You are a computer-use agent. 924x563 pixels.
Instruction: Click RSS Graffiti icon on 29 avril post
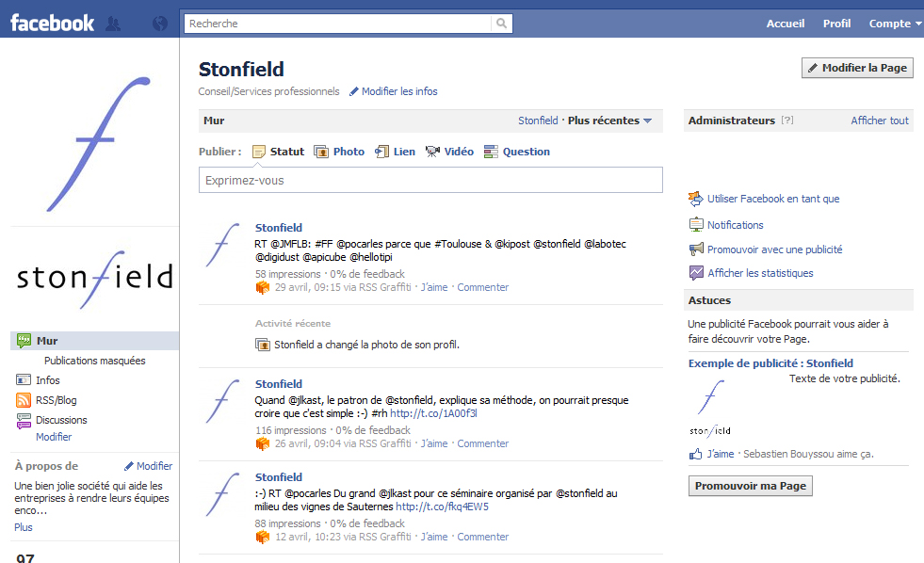[262, 287]
